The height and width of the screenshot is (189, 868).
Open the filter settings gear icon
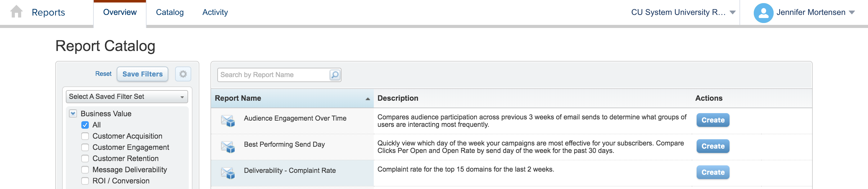pos(183,74)
